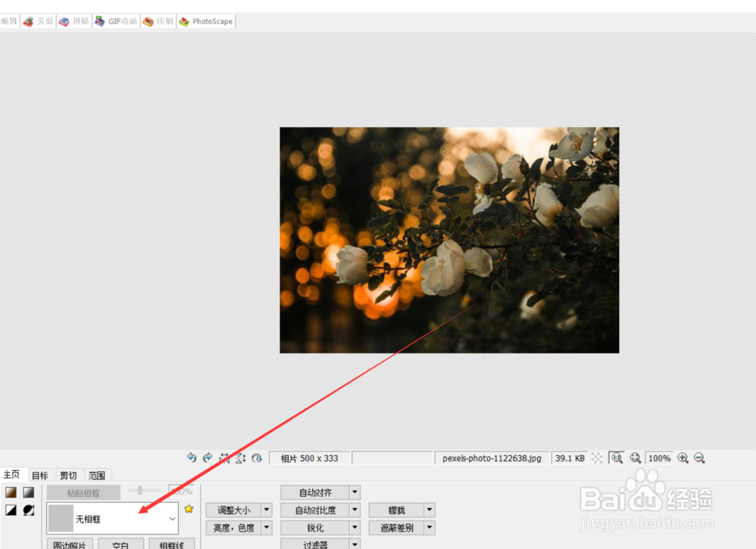Redo the edit with the redo arrow

click(208, 457)
